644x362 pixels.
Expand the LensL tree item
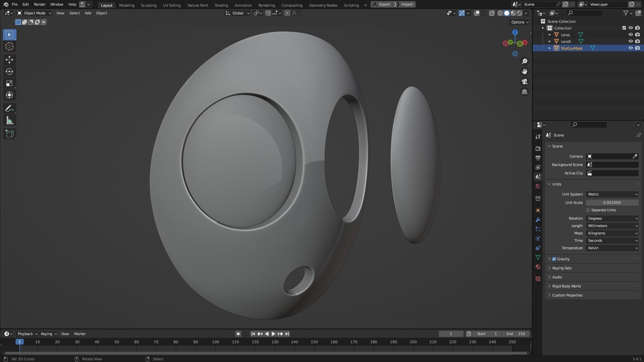[x=549, y=35]
